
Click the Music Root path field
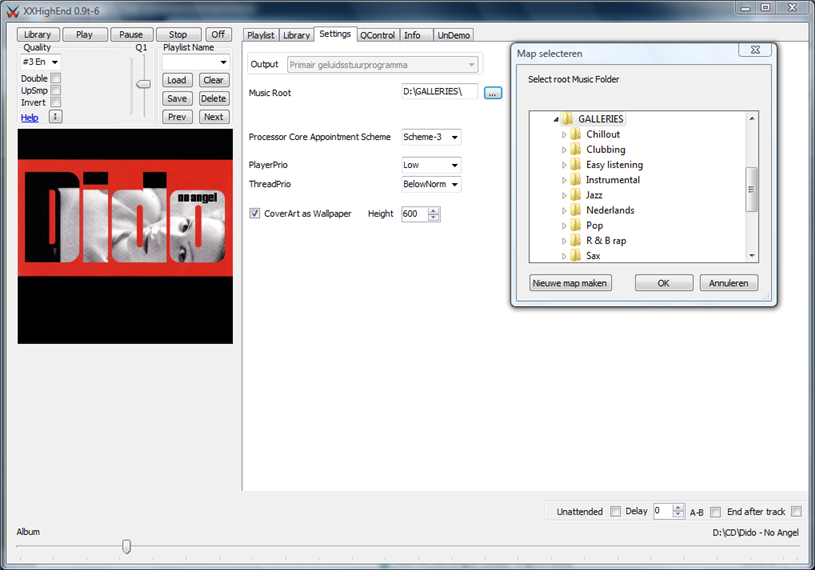(440, 91)
